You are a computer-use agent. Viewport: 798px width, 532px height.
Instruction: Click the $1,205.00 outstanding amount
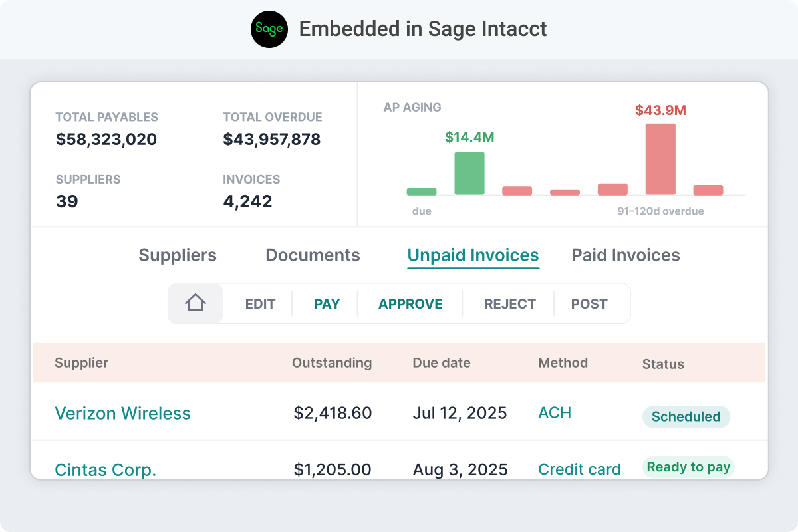click(332, 469)
